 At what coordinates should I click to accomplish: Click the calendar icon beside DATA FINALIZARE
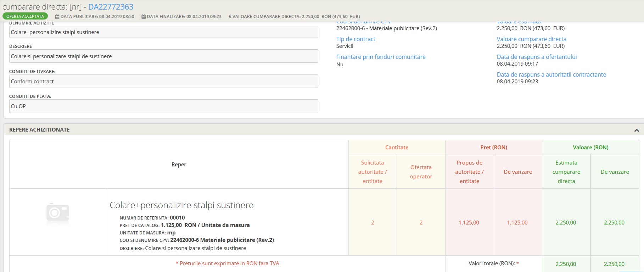[144, 17]
